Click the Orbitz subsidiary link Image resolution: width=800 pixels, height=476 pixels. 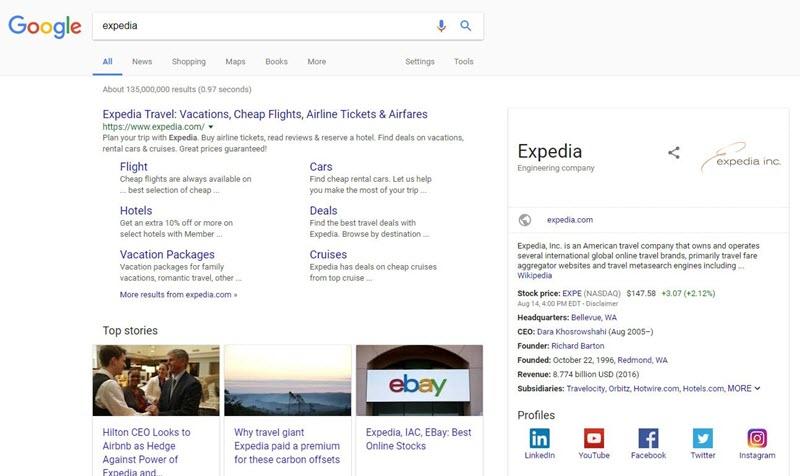[619, 389]
